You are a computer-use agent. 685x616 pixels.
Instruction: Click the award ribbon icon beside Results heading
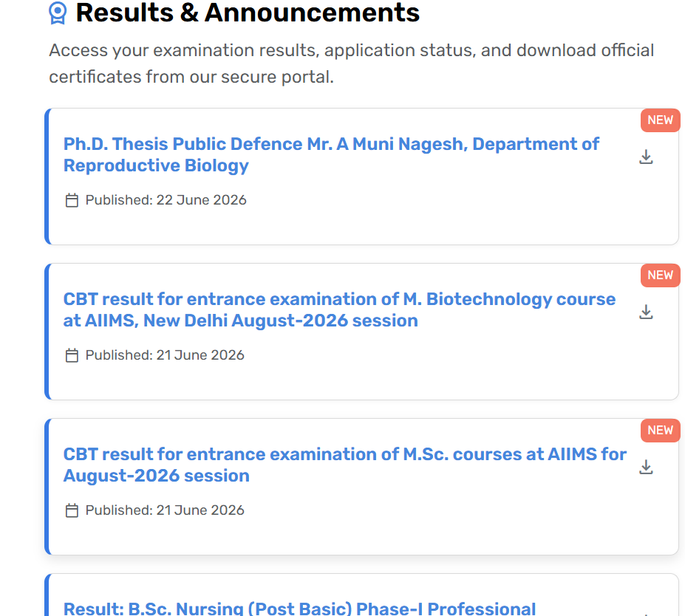58,13
